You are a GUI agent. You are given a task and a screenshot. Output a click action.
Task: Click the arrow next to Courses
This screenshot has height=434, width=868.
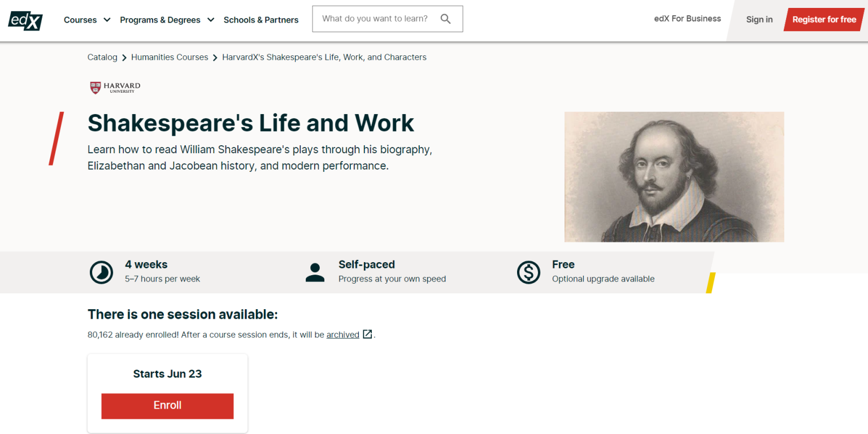107,20
